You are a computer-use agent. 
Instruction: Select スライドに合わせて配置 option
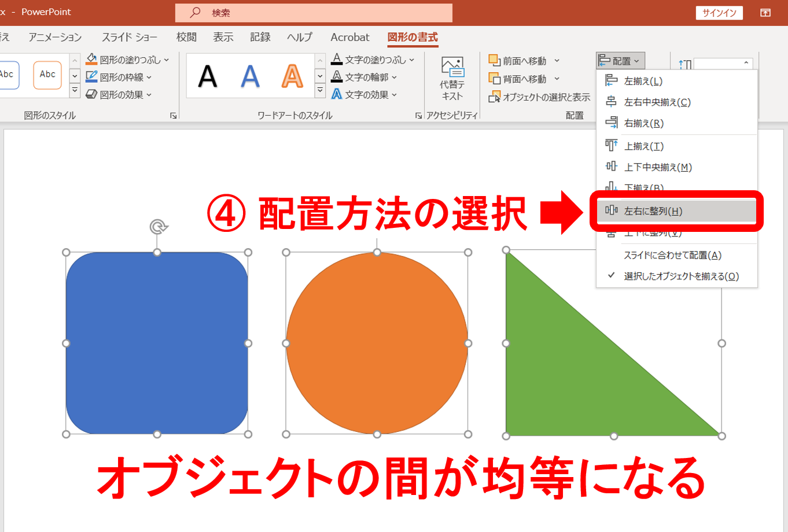point(676,255)
